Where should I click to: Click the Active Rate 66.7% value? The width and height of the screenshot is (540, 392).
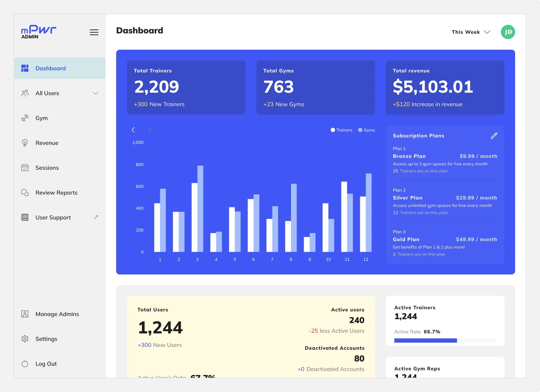[432, 332]
